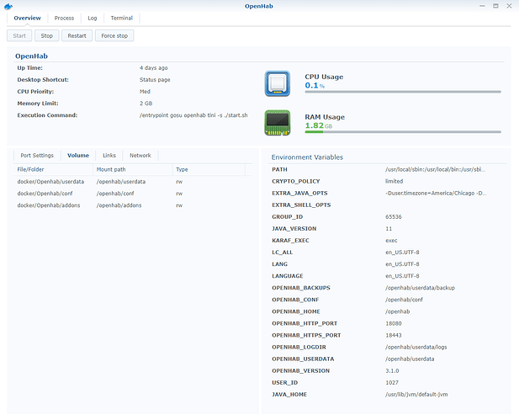The image size is (519, 420).
Task: Click the CPU Usage progress bar
Action: coord(403,92)
